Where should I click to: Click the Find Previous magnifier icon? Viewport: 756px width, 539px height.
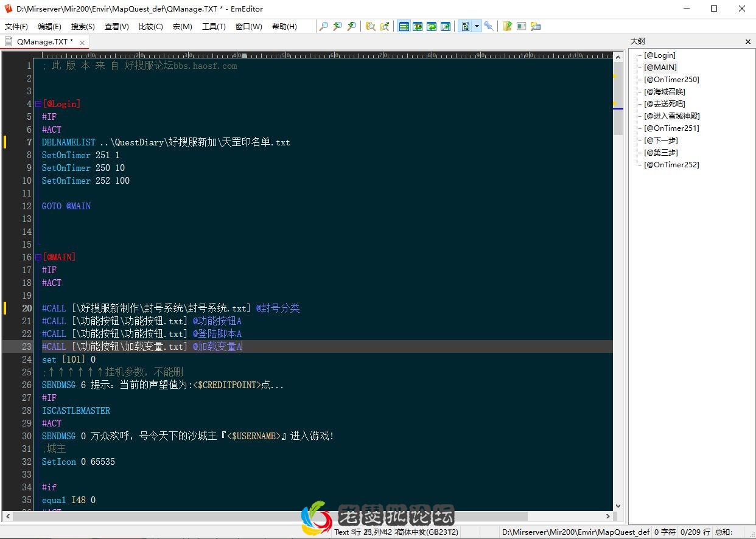click(x=338, y=26)
